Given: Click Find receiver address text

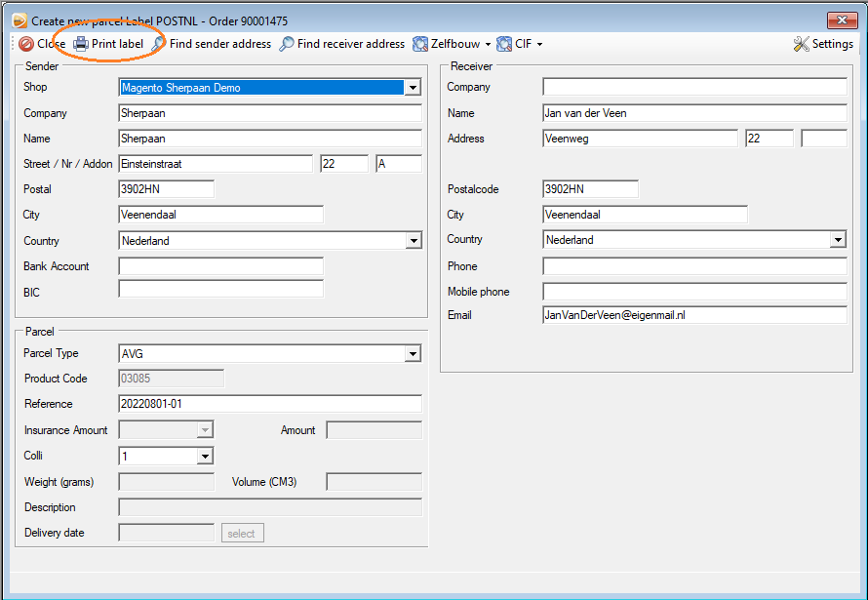Looking at the screenshot, I should [351, 44].
